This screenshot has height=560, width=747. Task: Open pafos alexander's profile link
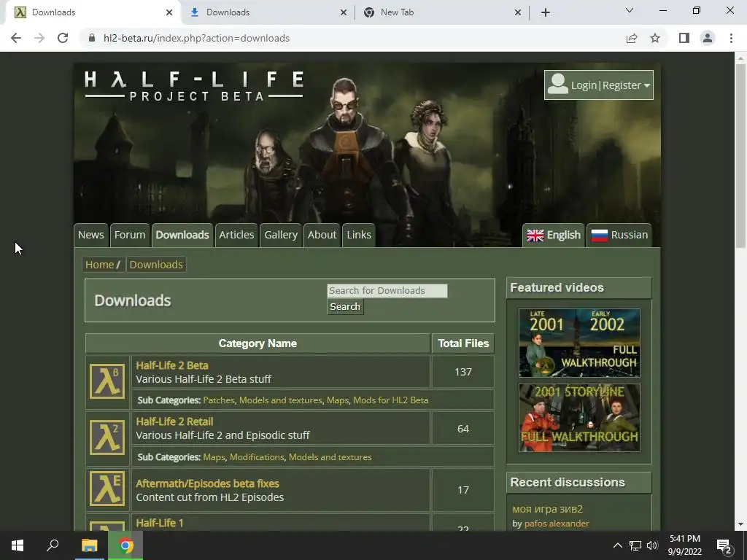click(557, 524)
